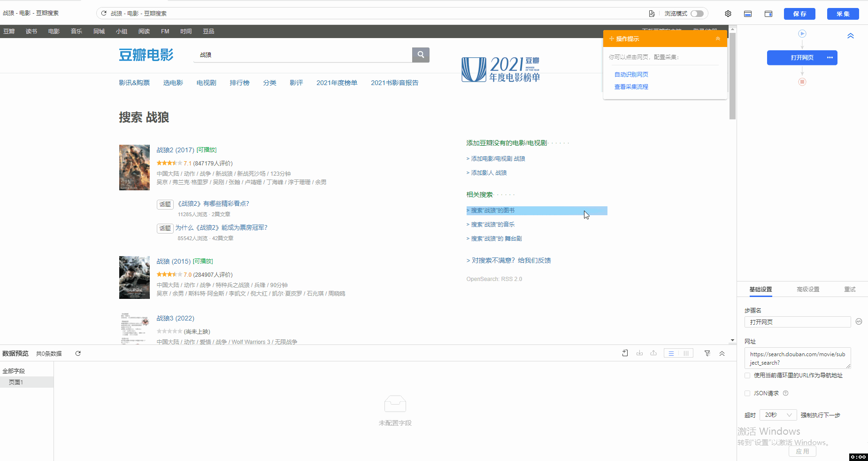868x461 pixels.
Task: Collapse the data preview panel chevron
Action: pos(722,353)
